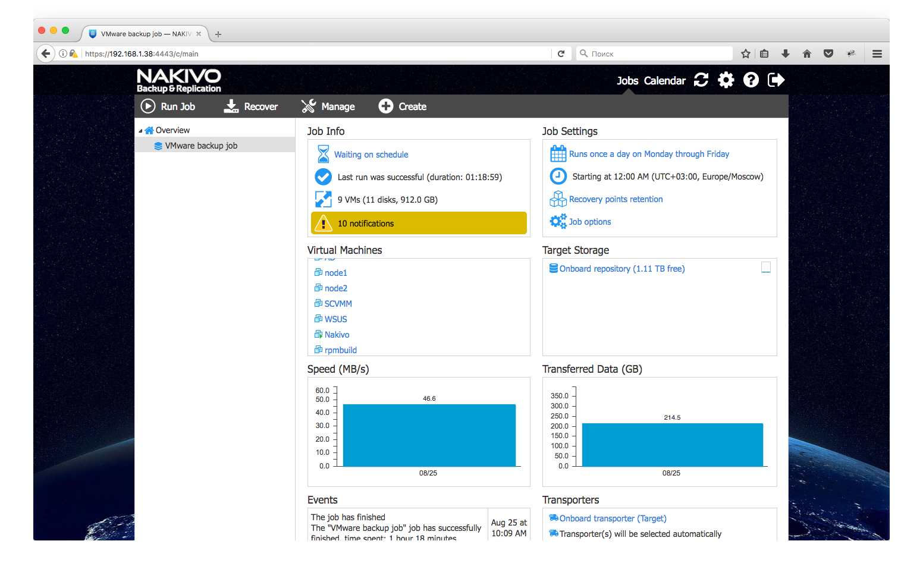
Task: Click the house icon beside Overview
Action: pos(149,130)
